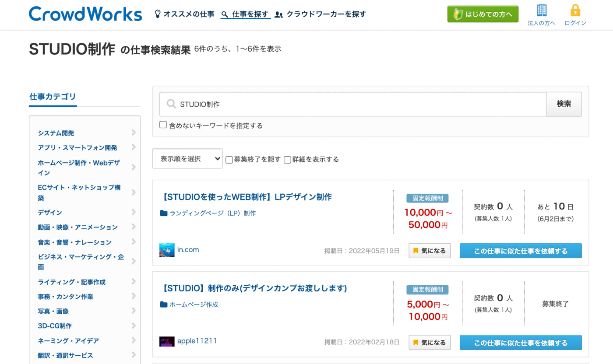Expand 動画・映像・アニメーション chevron

[134, 227]
